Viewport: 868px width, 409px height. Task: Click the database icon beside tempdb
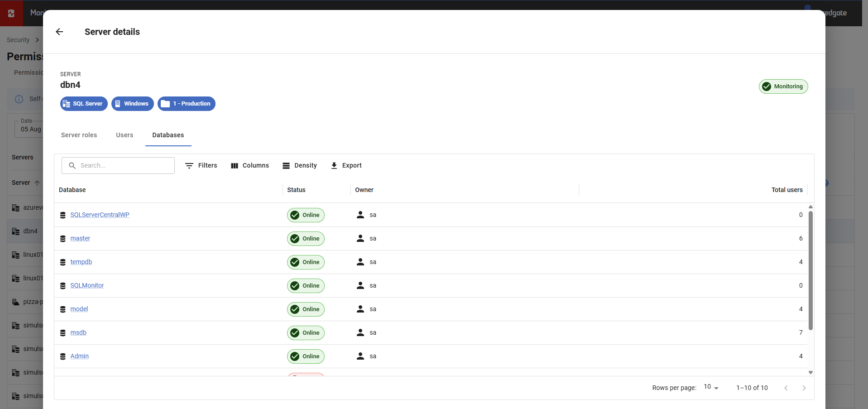(63, 262)
